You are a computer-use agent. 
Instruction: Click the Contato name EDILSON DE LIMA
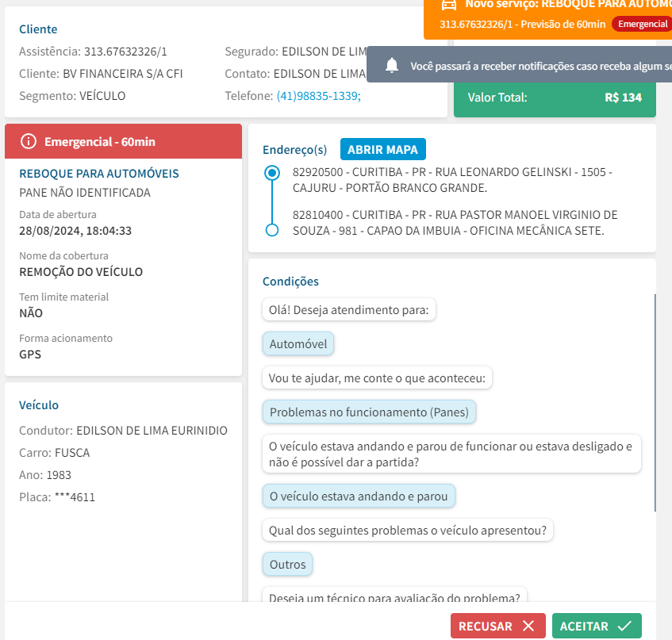pyautogui.click(x=320, y=74)
